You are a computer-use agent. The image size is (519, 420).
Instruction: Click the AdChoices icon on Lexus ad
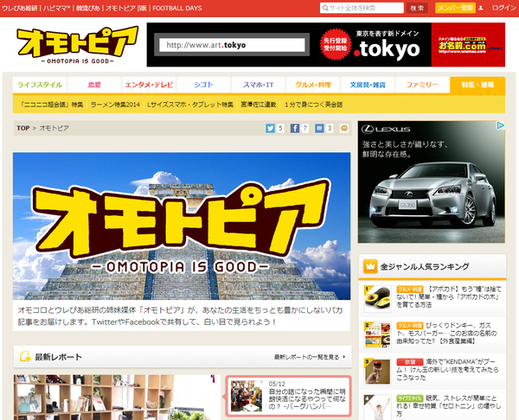(500, 124)
